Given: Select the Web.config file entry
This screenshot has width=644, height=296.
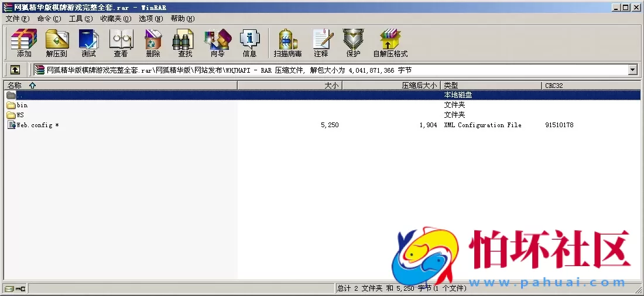Looking at the screenshot, I should pos(34,125).
